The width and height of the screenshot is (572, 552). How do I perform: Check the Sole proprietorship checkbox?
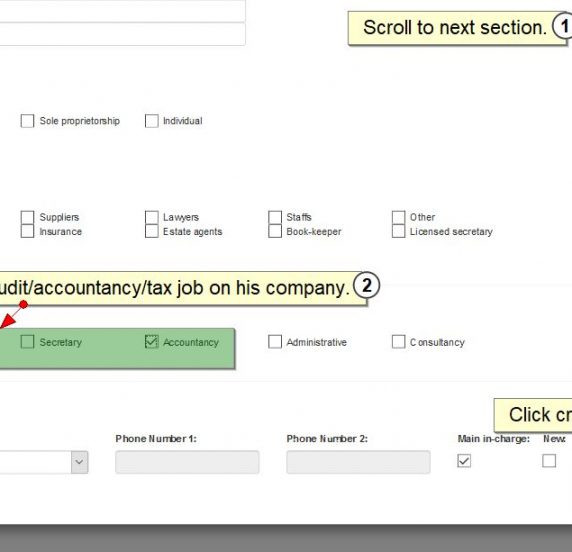pos(27,121)
